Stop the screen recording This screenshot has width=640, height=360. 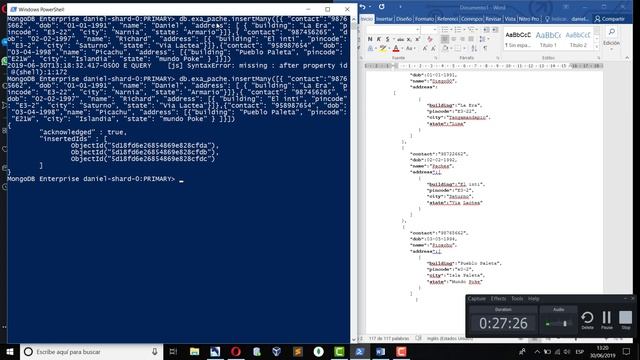point(625,320)
